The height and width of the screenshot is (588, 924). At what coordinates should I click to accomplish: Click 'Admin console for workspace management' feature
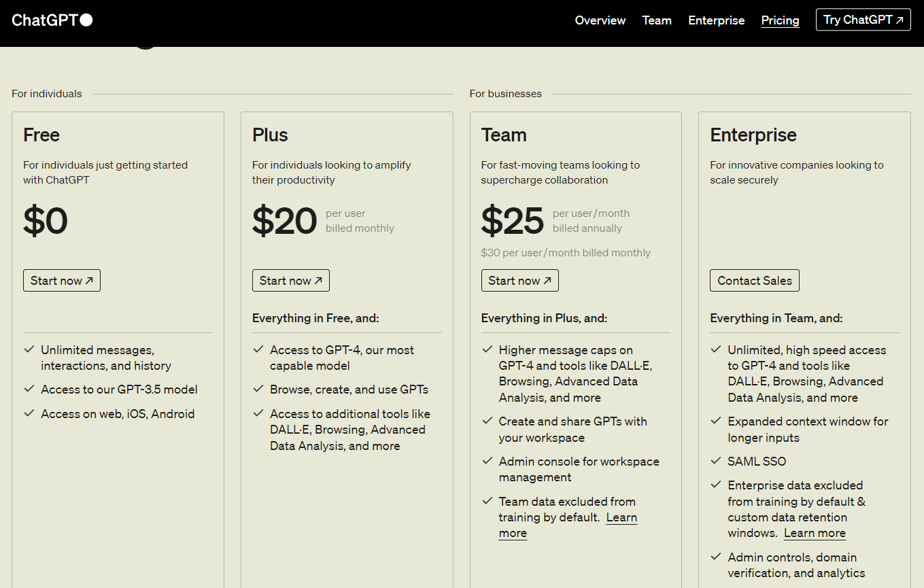[x=579, y=469]
